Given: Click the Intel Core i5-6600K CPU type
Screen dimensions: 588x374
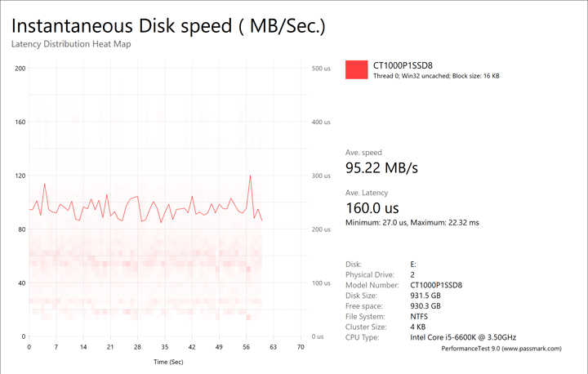Looking at the screenshot, I should coord(462,337).
